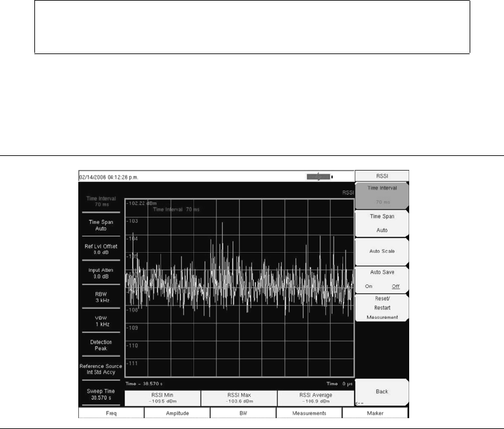Click Time Interval 70 ms in left panel
Image resolution: width=504 pixels, height=429 pixels.
[101, 202]
